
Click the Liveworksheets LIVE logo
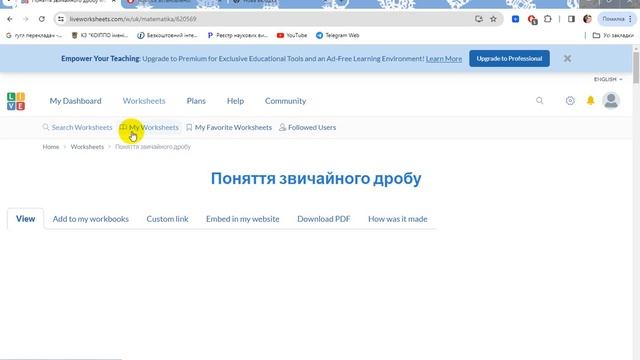[x=16, y=101]
